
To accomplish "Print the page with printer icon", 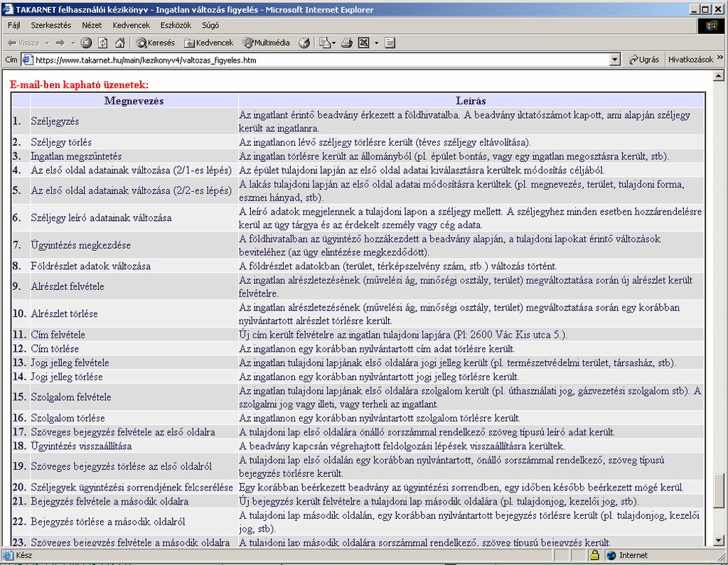I will coord(347,43).
